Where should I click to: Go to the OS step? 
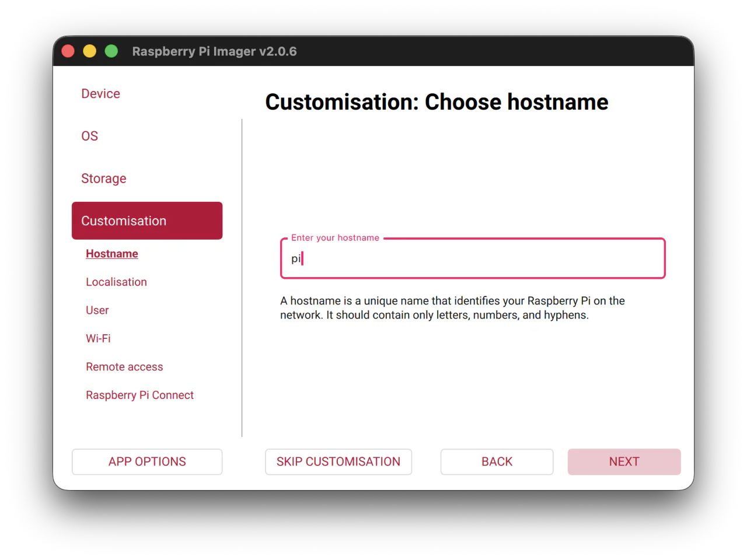click(89, 136)
